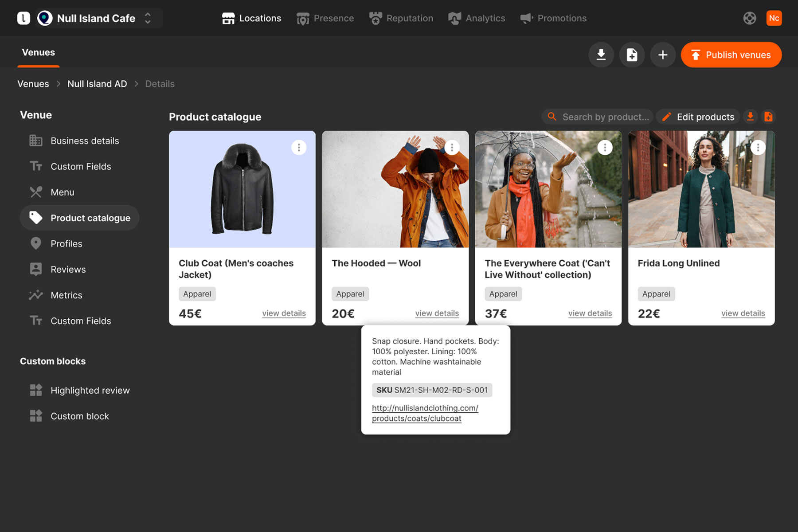Image resolution: width=798 pixels, height=532 pixels.
Task: Click the small orange file icon beside Edit products
Action: click(768, 117)
